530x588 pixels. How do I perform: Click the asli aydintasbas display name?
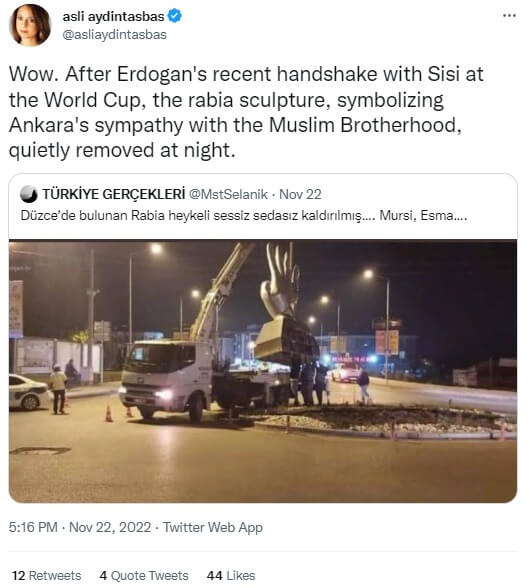pyautogui.click(x=113, y=16)
